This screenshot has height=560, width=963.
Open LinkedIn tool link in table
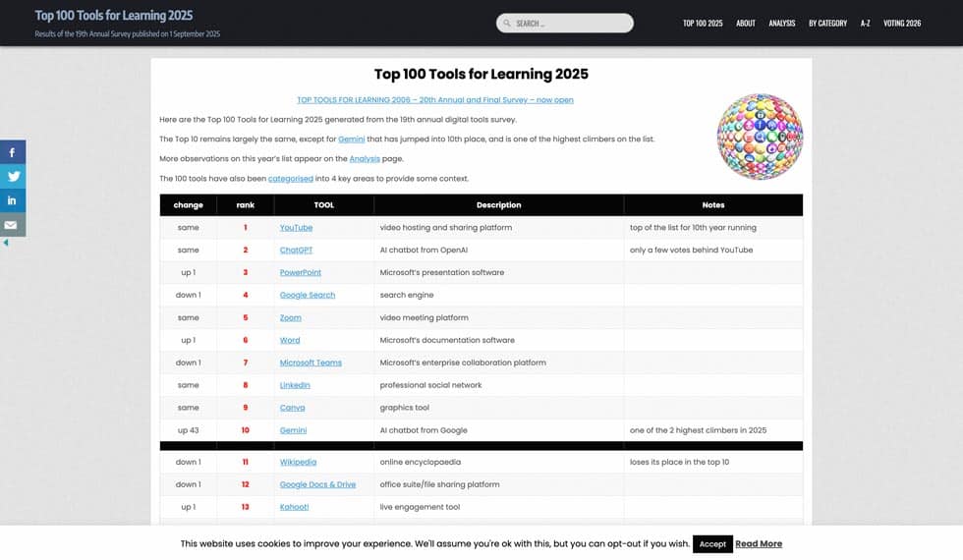pyautogui.click(x=295, y=385)
